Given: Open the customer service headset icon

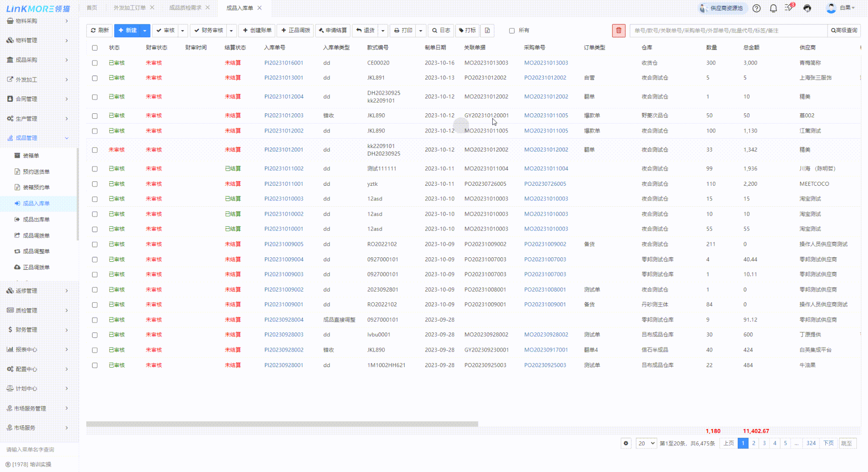Looking at the screenshot, I should (x=807, y=8).
